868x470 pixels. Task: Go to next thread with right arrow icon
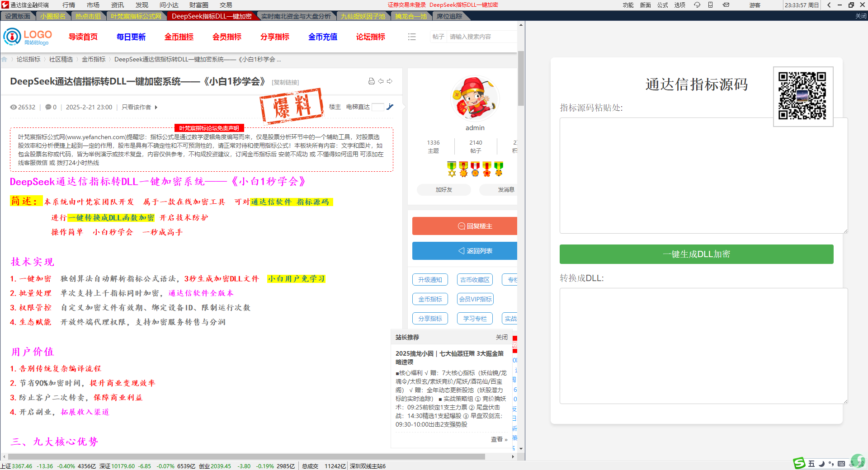point(390,81)
